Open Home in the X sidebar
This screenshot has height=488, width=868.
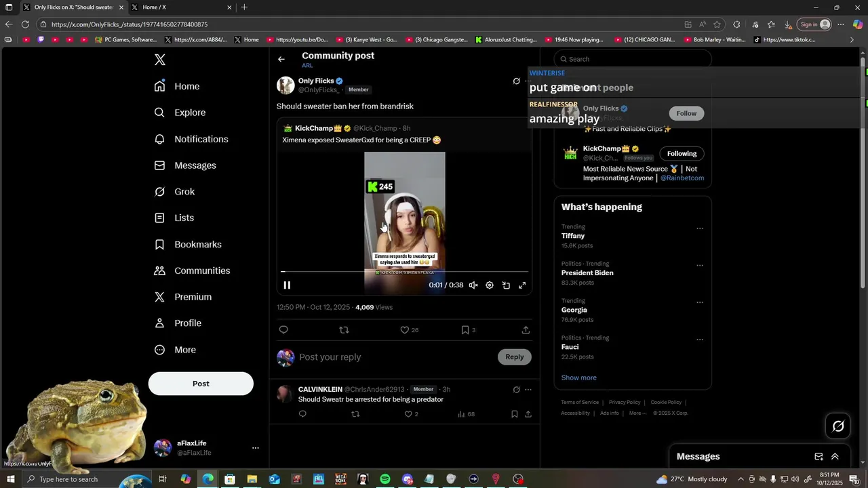pyautogui.click(x=177, y=86)
